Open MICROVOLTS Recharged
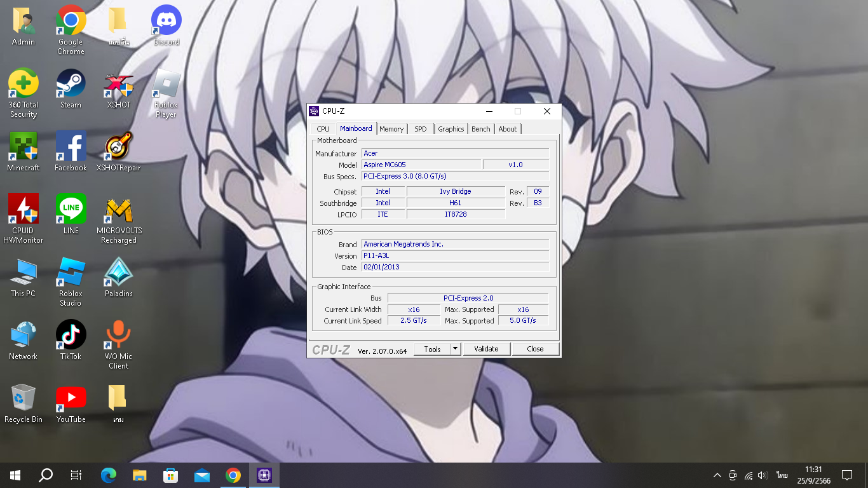The height and width of the screenshot is (488, 868). point(119,219)
